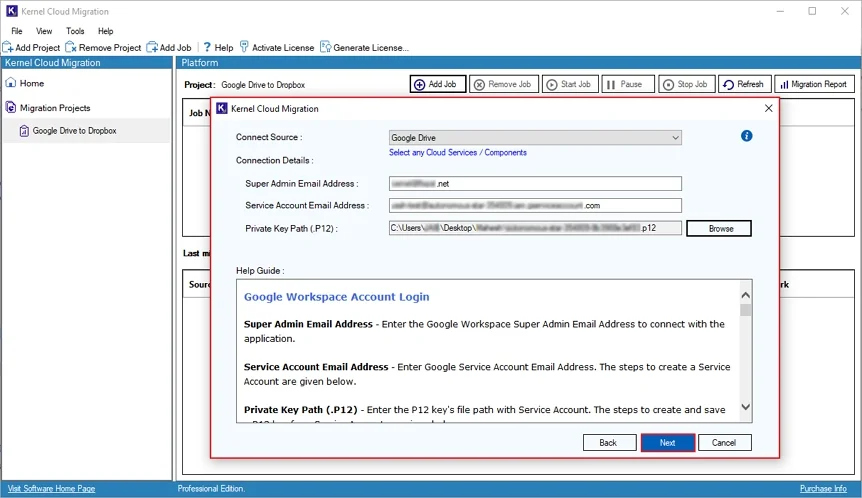The width and height of the screenshot is (862, 498).
Task: Open the View menu
Action: [x=44, y=31]
